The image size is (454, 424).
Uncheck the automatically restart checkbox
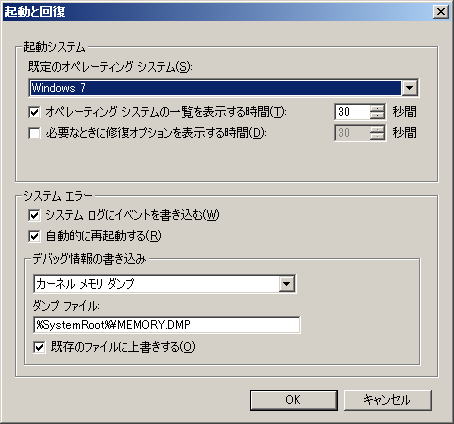pyautogui.click(x=34, y=236)
